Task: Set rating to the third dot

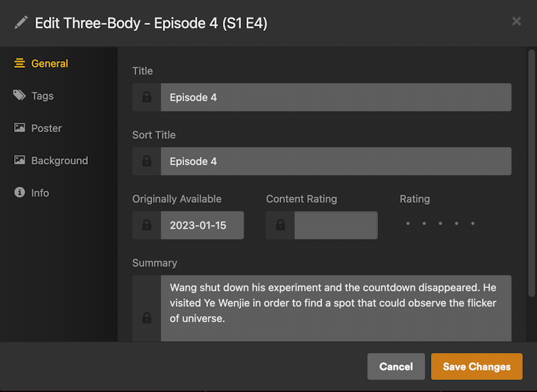Action: click(x=440, y=224)
